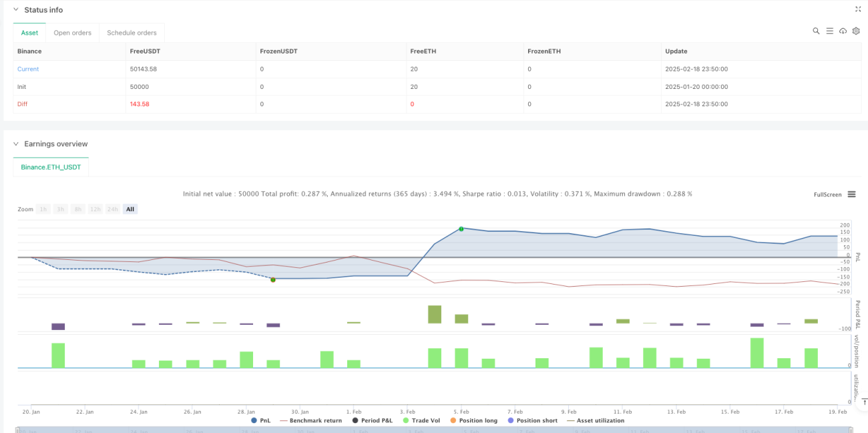Screen dimensions: 868x433
Task: Click the green peak marker on PnL line
Action: point(461,229)
